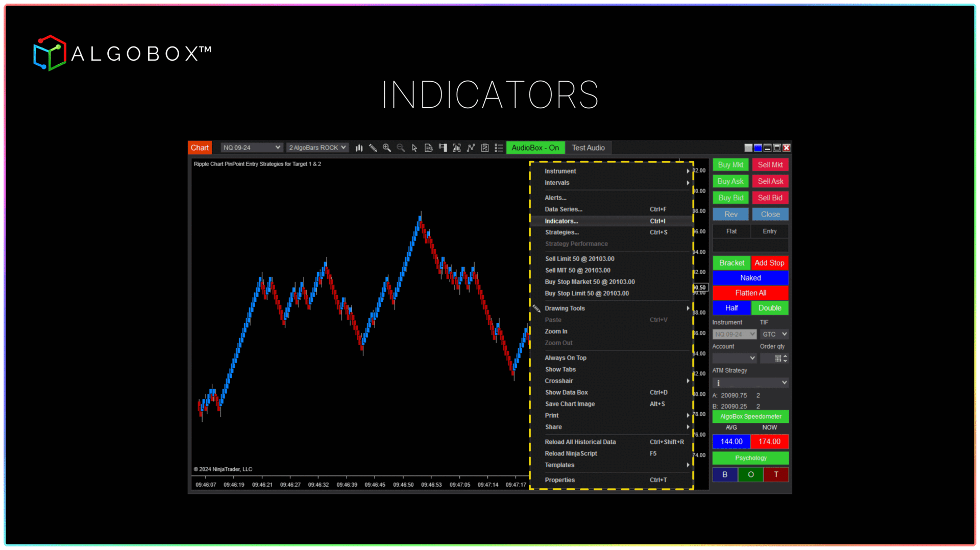Click the blue AVG 144.00 speedometer box

pos(731,442)
